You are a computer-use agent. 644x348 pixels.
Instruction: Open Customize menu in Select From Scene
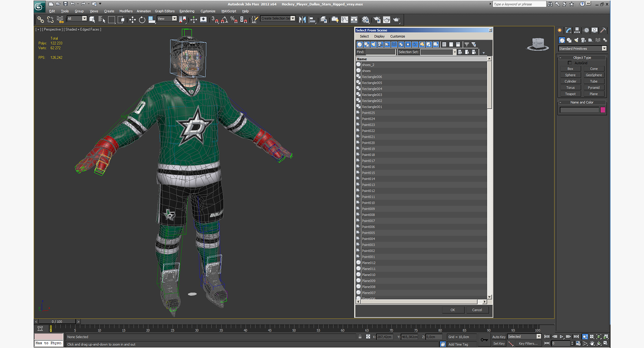(397, 37)
